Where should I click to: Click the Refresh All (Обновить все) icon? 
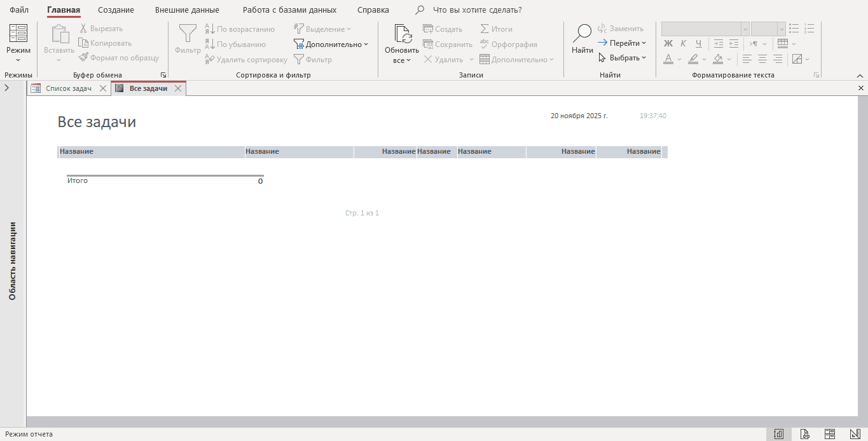click(x=402, y=34)
